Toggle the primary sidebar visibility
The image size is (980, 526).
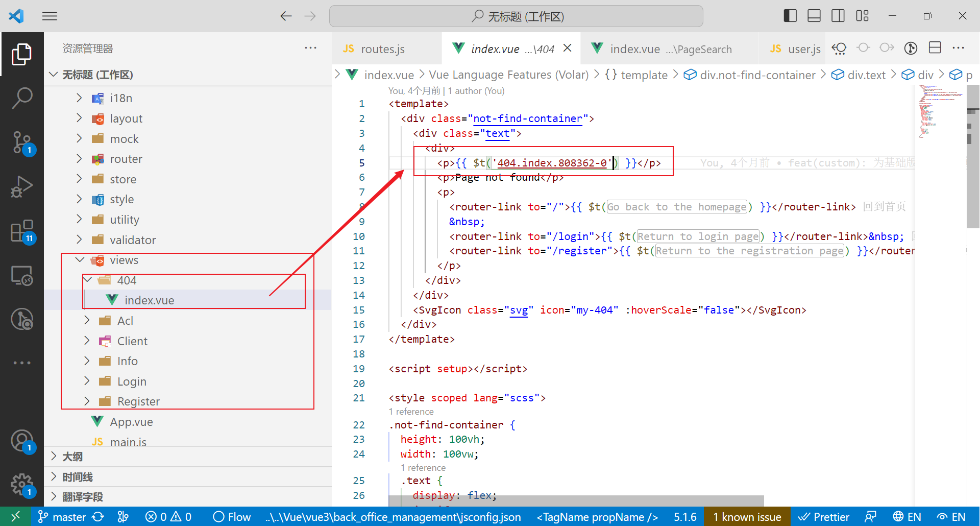click(790, 15)
